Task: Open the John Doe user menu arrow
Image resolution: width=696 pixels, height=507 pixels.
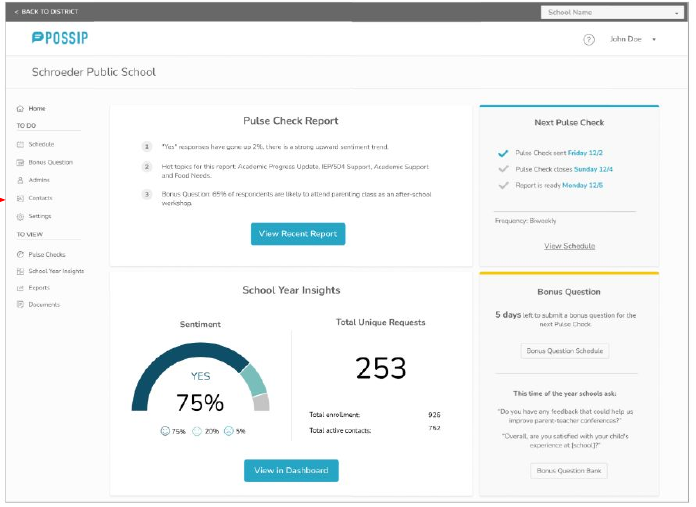Action: click(654, 40)
